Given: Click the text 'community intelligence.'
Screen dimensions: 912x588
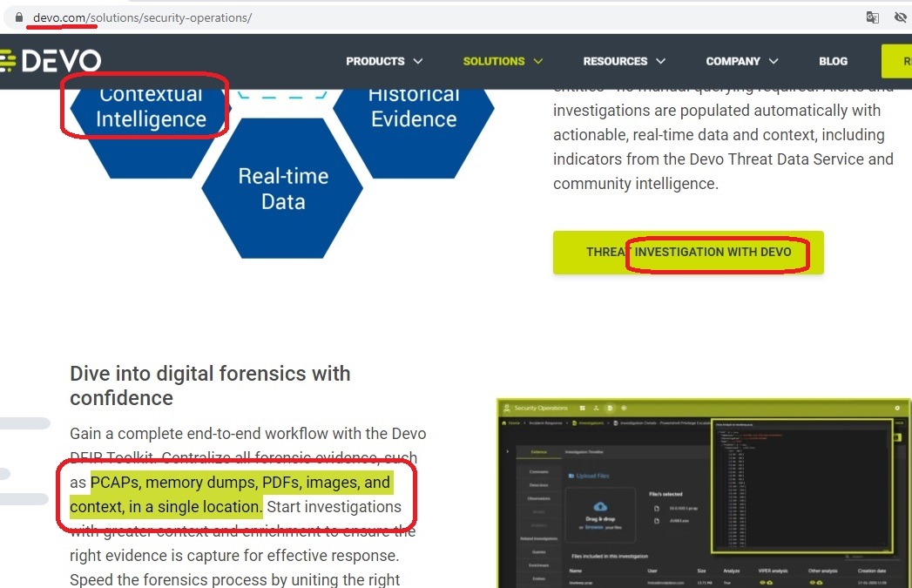Looking at the screenshot, I should 636,184.
